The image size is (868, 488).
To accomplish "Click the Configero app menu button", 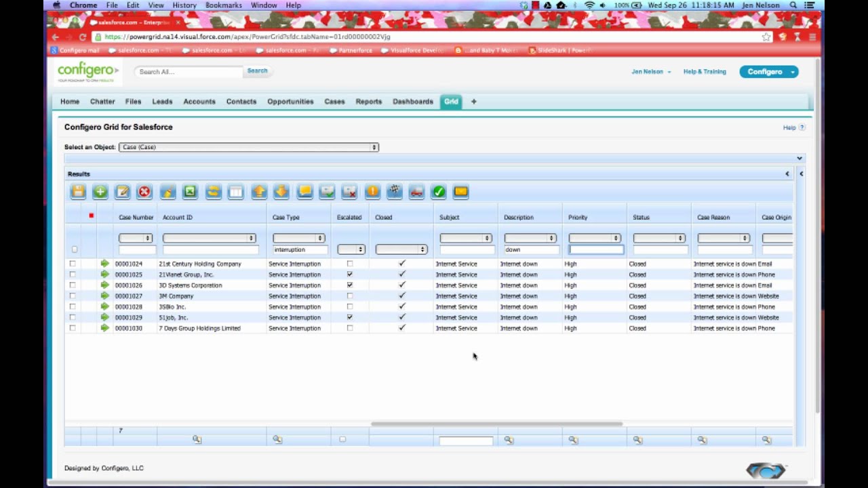I will tap(768, 72).
